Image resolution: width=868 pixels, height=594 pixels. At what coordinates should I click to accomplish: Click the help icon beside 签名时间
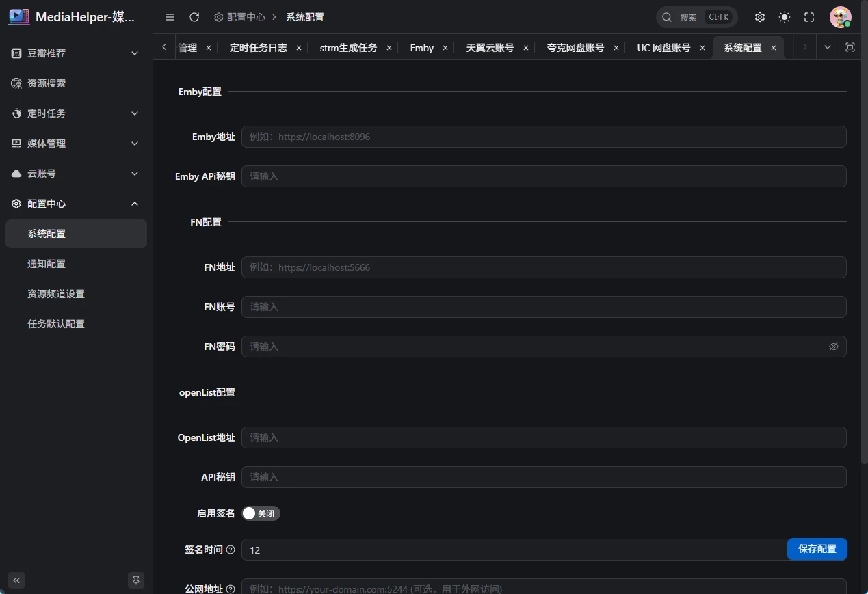tap(231, 550)
